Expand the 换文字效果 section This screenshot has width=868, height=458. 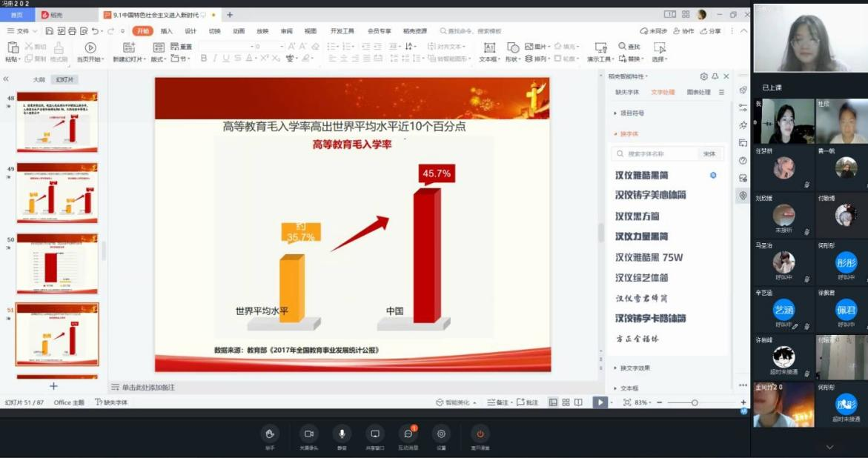pyautogui.click(x=635, y=368)
